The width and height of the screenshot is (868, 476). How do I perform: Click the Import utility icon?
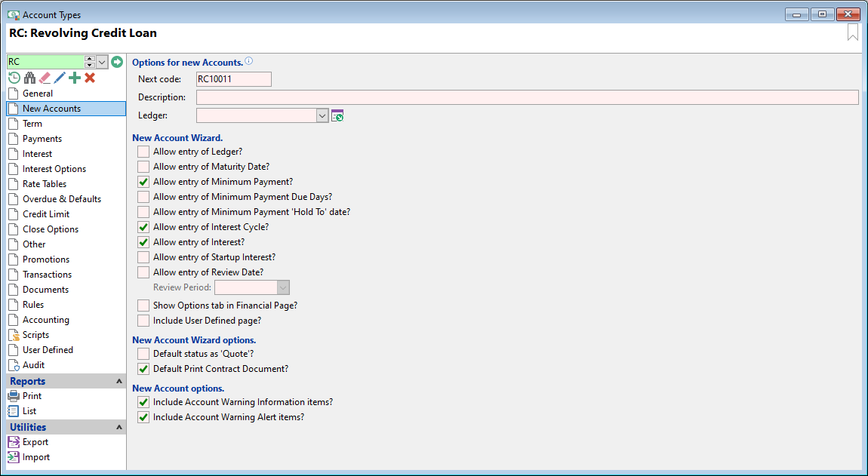[x=14, y=457]
